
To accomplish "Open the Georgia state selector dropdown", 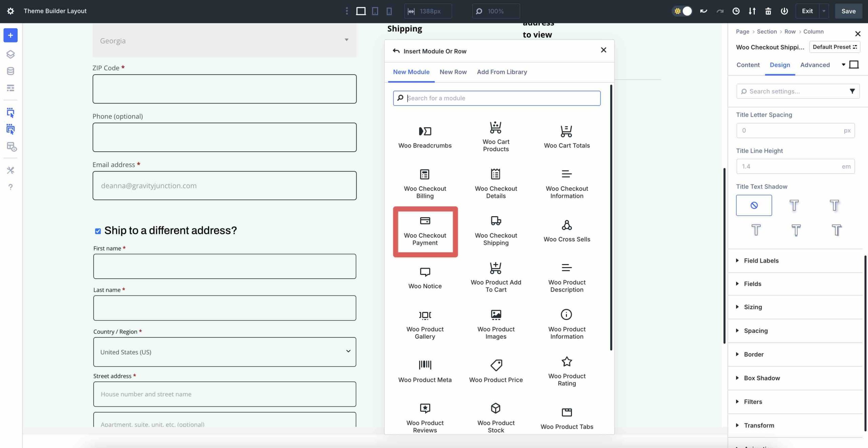I will (224, 40).
